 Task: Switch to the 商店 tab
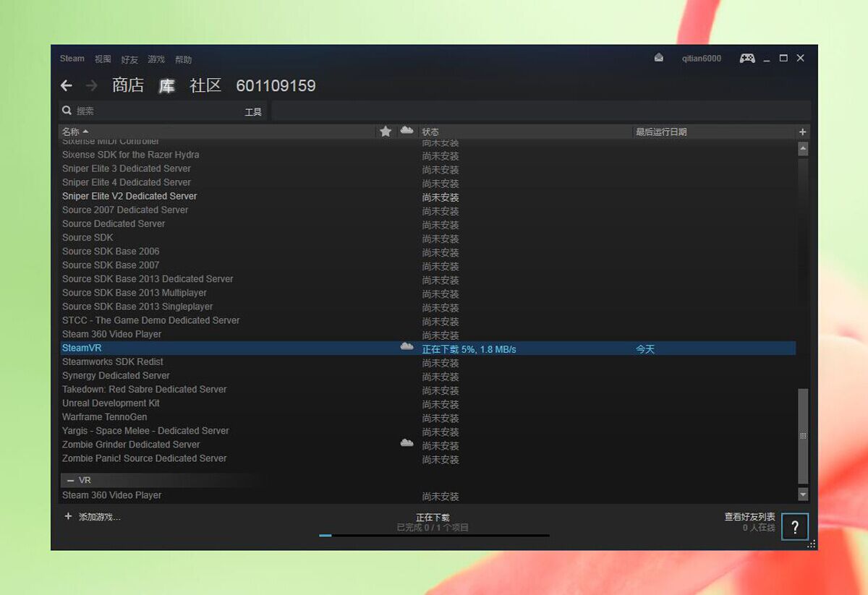tap(128, 85)
